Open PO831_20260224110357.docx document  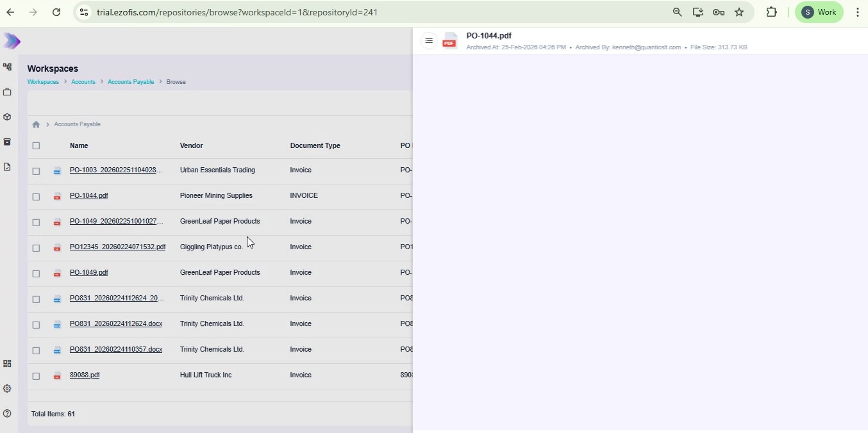click(116, 350)
